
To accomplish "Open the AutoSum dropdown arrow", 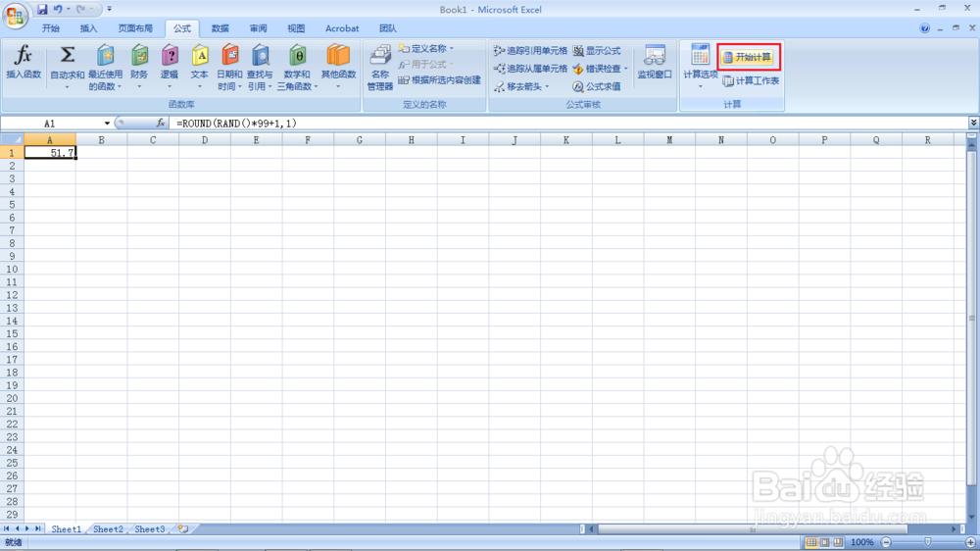I will coord(67,87).
